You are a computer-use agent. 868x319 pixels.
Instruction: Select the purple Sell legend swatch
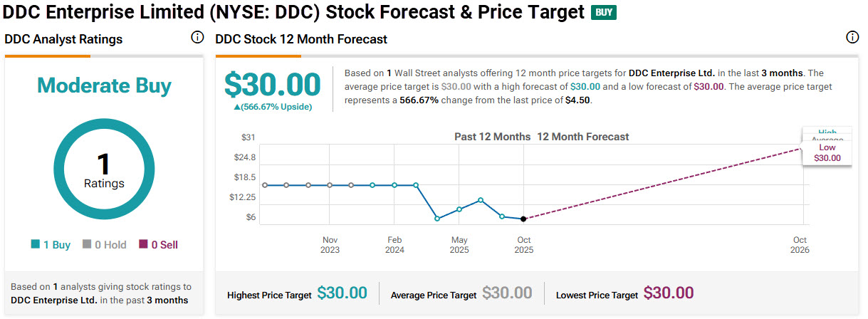click(x=142, y=245)
